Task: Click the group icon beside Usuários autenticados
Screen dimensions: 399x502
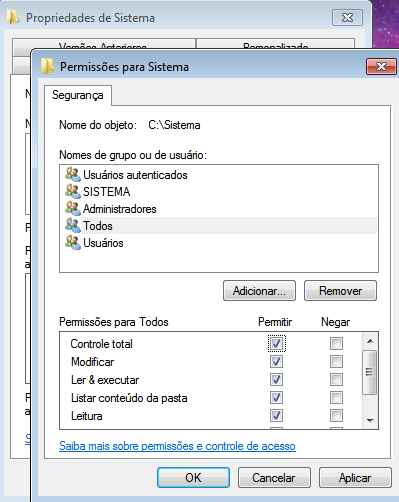Action: (x=73, y=174)
